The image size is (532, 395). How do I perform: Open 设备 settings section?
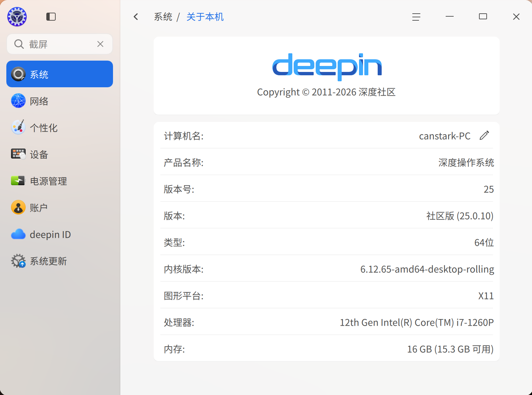pyautogui.click(x=60, y=154)
